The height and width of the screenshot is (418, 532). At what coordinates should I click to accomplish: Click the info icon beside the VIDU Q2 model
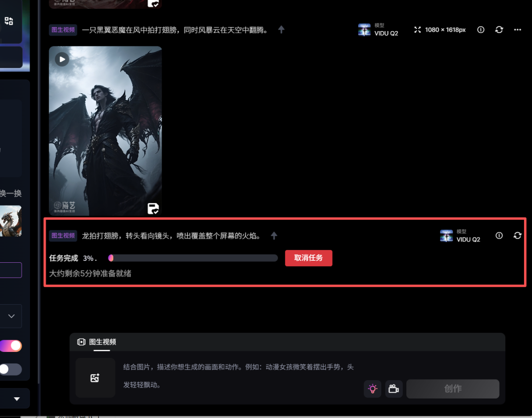[x=480, y=30]
